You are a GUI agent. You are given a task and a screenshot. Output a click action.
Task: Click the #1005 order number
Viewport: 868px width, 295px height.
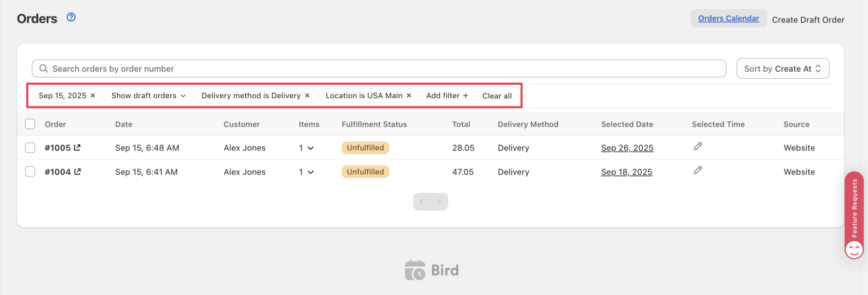pos(58,148)
